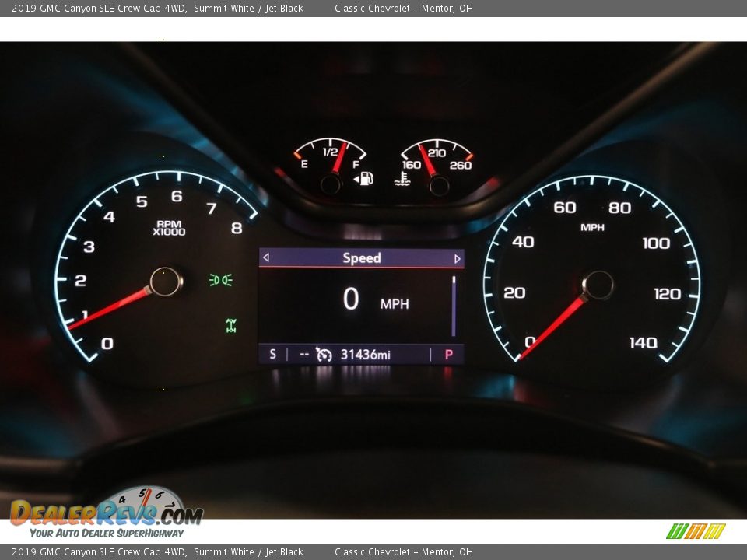Viewport: 747px width, 560px height.
Task: Click bottom caption Classic Chevrolet – Mentor, OH
Action: pos(404,552)
